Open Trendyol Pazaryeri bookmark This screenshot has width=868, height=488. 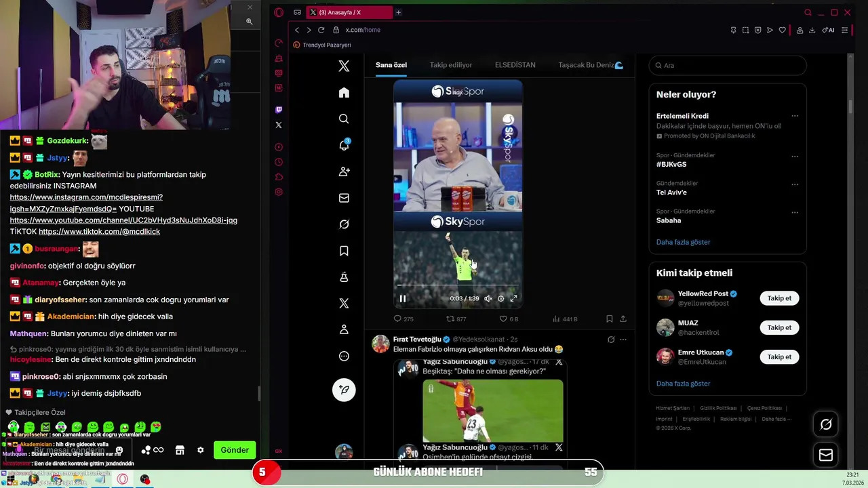coord(322,45)
